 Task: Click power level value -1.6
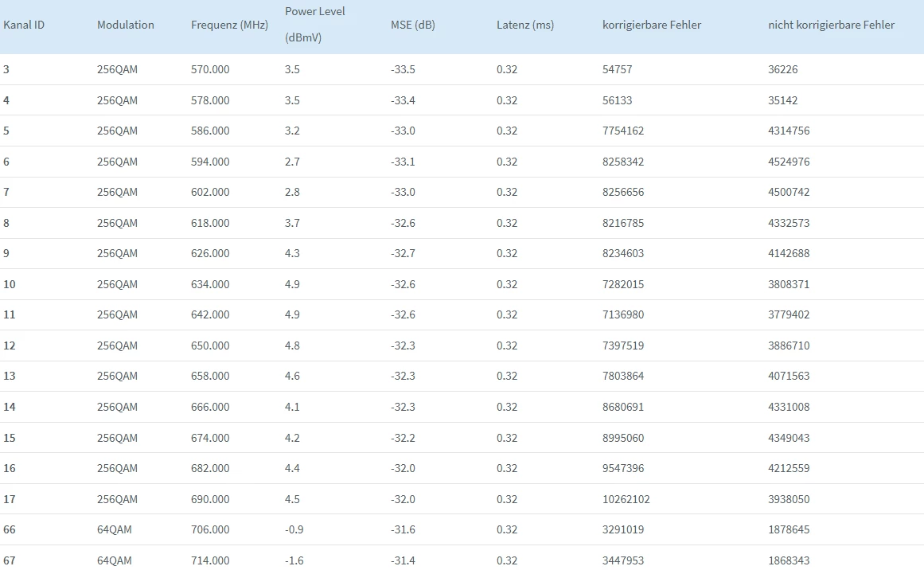point(294,560)
